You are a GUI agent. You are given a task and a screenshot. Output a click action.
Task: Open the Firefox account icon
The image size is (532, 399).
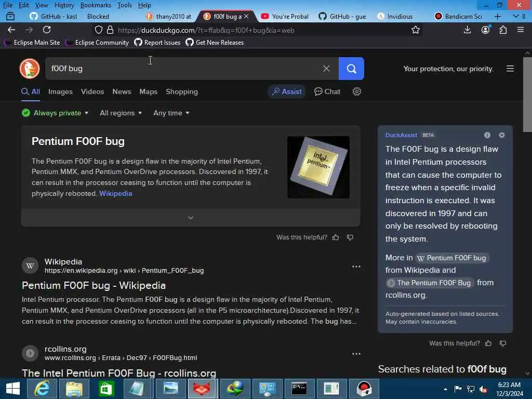486,30
